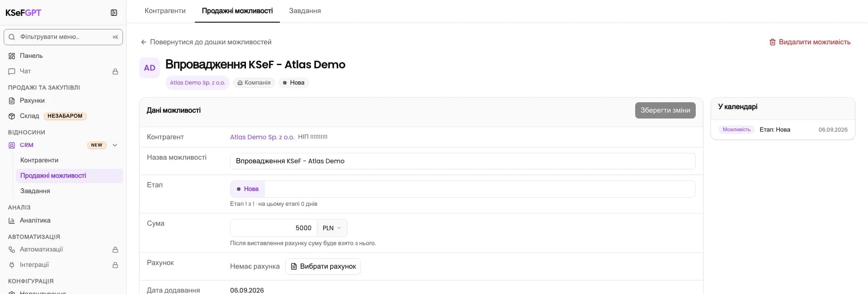
Task: Open the Завдання top tab
Action: [305, 11]
